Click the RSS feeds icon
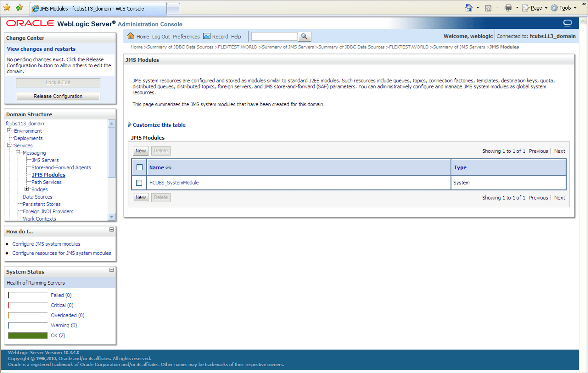Viewport: 588px width, 373px height. coord(488,8)
